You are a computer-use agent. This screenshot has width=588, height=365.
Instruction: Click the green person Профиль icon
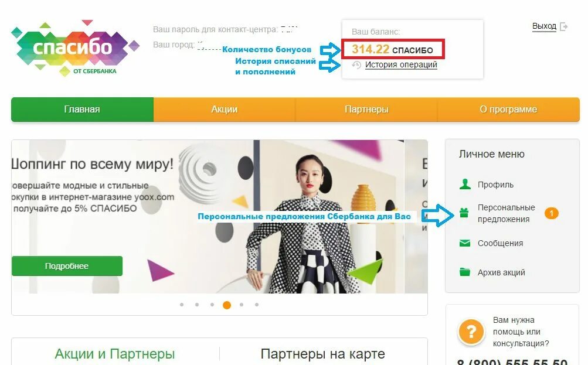465,184
